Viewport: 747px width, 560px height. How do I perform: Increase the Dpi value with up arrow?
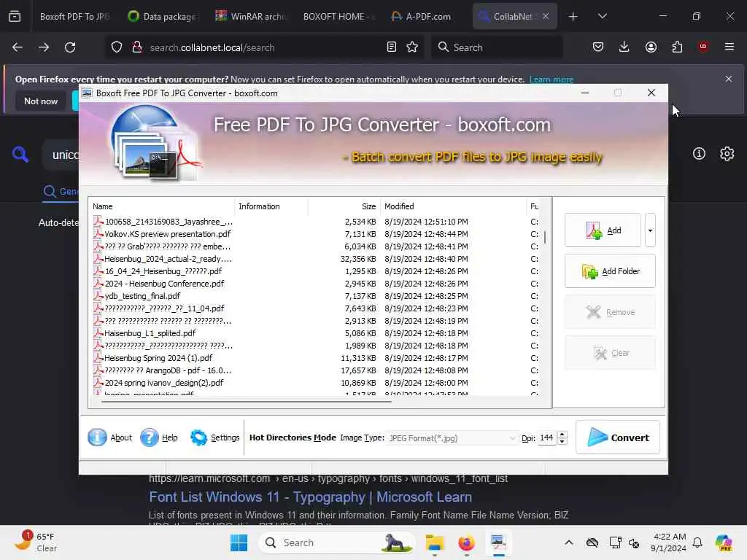tap(562, 434)
